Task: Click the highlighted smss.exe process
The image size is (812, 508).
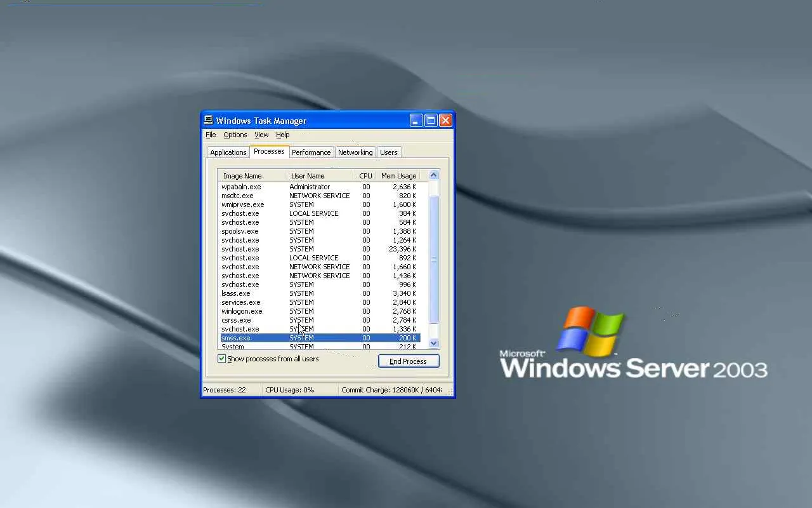Action: pos(319,338)
